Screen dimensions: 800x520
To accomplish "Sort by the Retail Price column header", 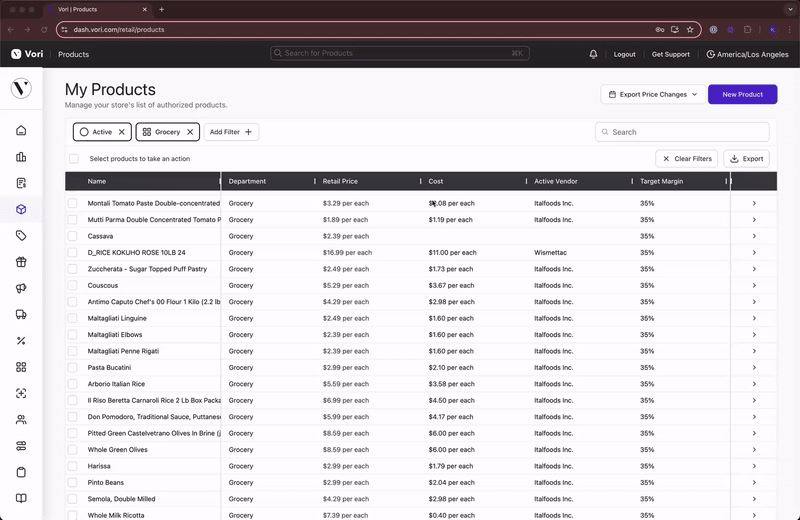I will click(x=340, y=181).
